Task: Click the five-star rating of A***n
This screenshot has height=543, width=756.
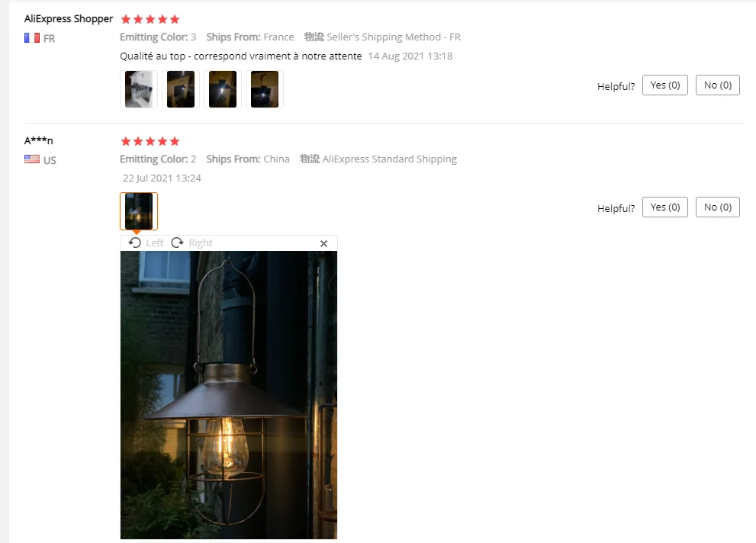Action: click(150, 141)
